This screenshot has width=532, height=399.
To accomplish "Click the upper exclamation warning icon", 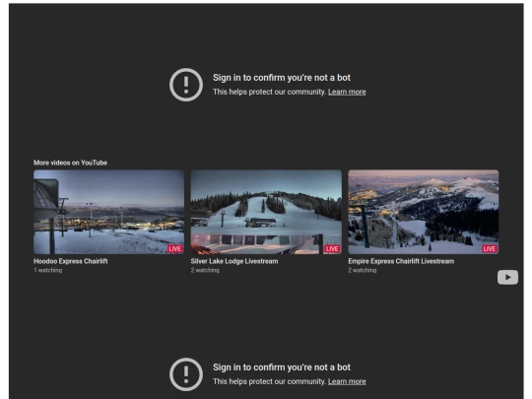I will (x=186, y=85).
